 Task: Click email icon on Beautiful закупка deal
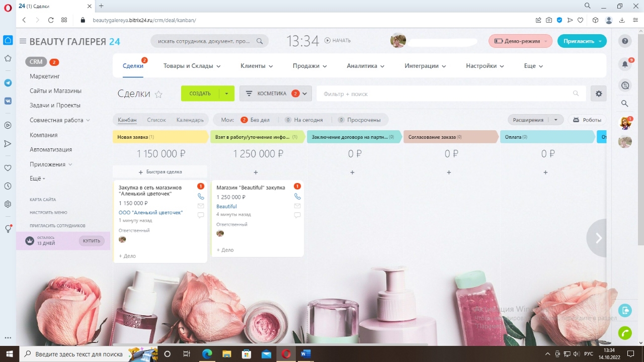click(x=297, y=206)
